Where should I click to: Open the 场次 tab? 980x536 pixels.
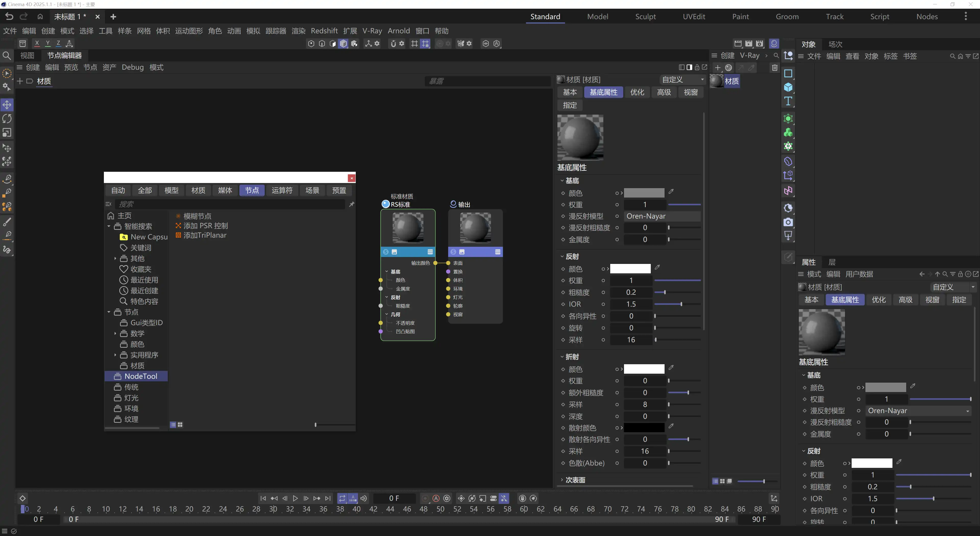(x=835, y=44)
